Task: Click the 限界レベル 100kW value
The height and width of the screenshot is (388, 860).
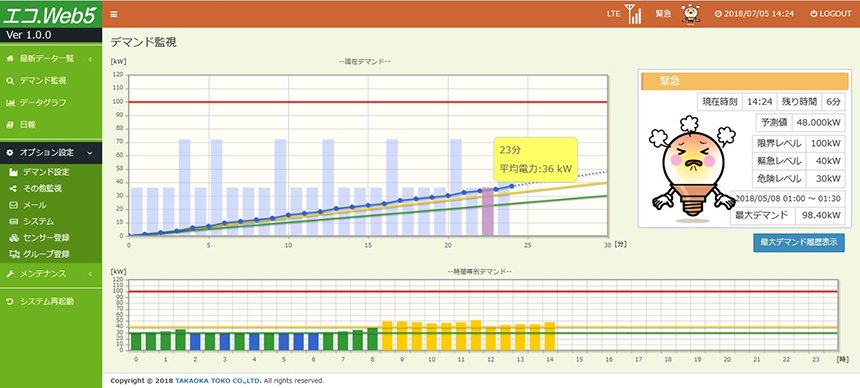Action: [x=825, y=144]
